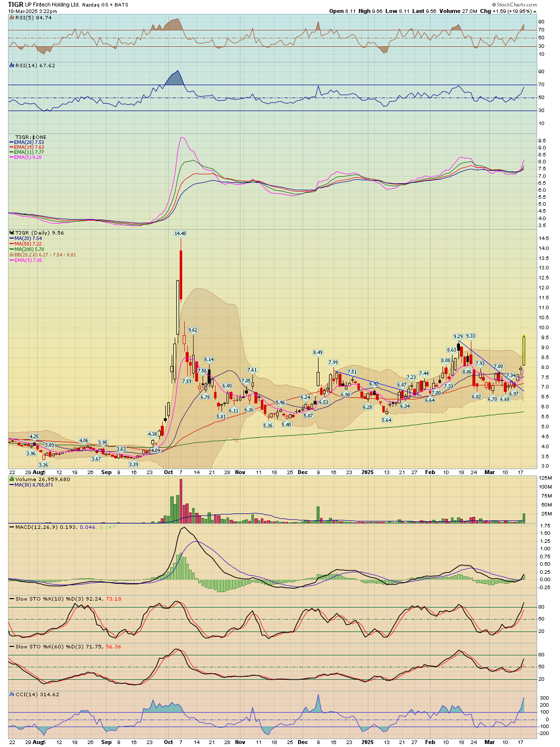Click the MA(200) 5.78 legend entry
The height and width of the screenshot is (747, 560).
(x=29, y=249)
